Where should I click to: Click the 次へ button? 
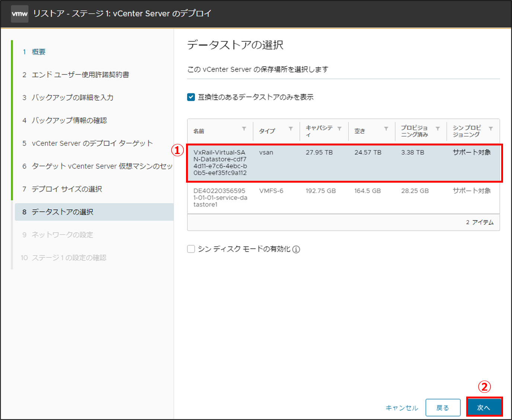click(x=484, y=408)
